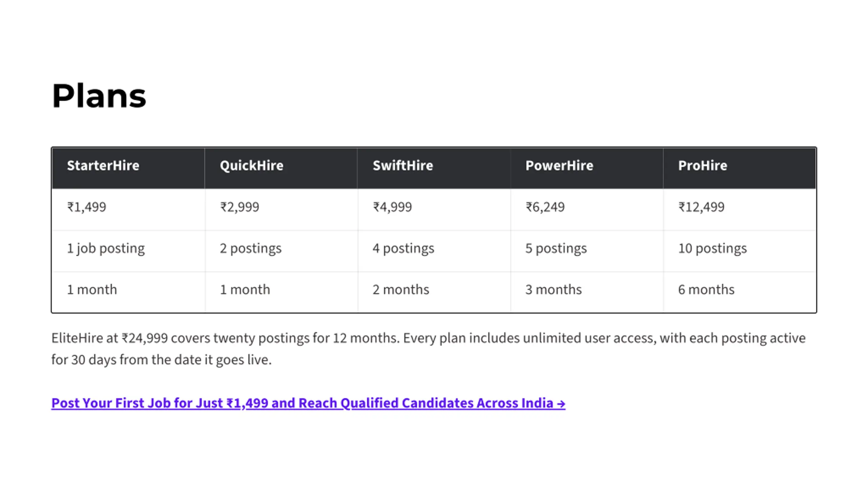
Task: Click the 6 months duration cell
Action: (739, 292)
